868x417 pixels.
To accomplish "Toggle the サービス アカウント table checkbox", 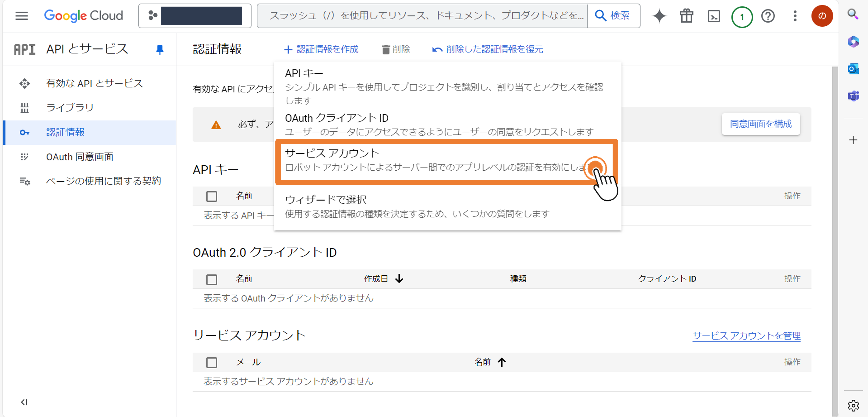I will click(x=212, y=362).
